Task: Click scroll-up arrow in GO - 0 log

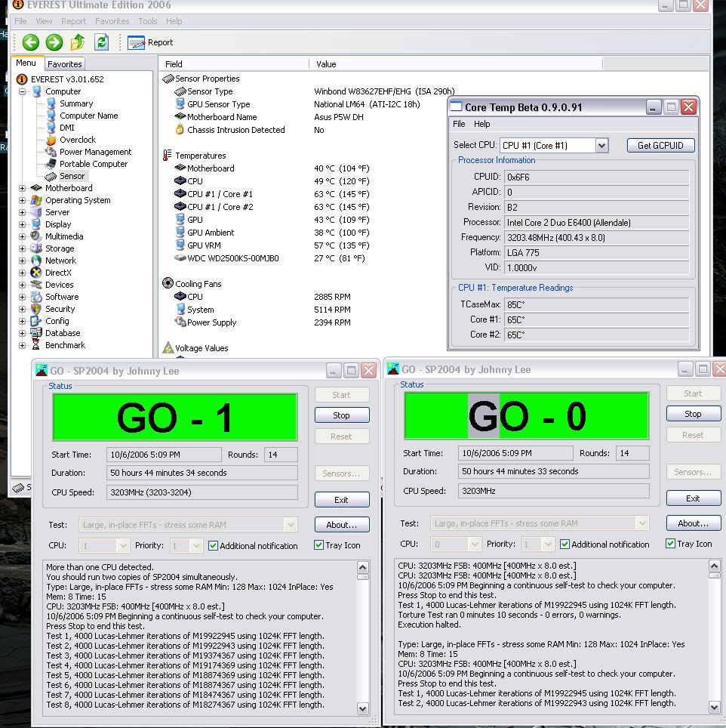Action: (x=715, y=566)
